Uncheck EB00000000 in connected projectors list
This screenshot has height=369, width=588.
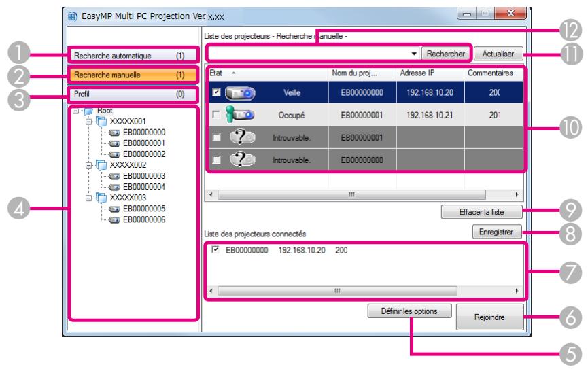pos(215,249)
